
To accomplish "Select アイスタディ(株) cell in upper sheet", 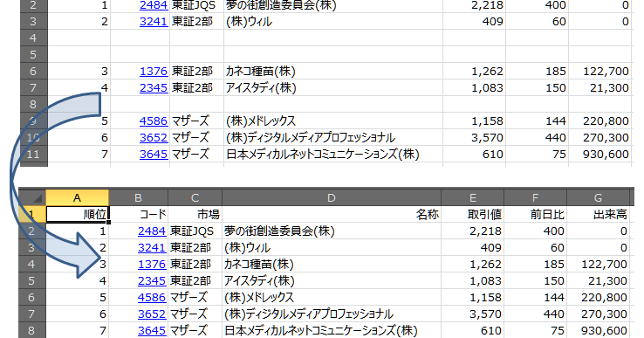I will point(333,87).
